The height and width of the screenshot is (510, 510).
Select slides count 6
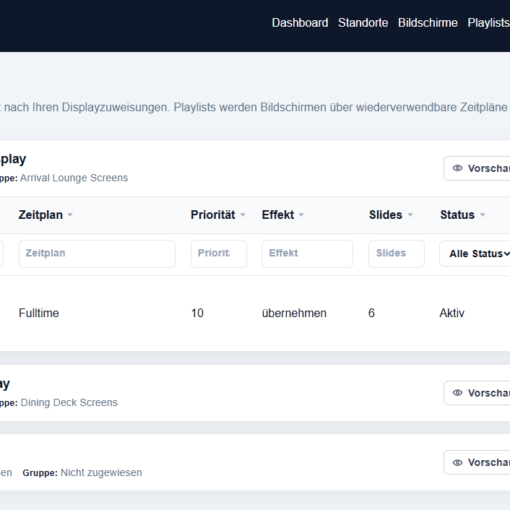372,313
